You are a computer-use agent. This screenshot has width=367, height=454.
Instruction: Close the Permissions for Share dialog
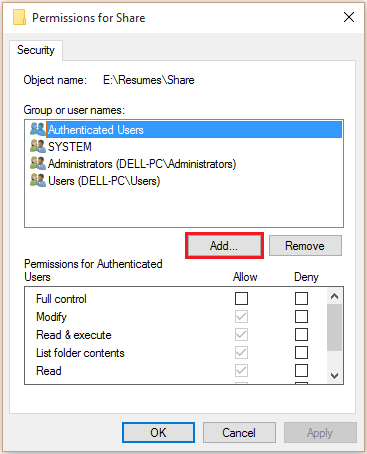[349, 17]
